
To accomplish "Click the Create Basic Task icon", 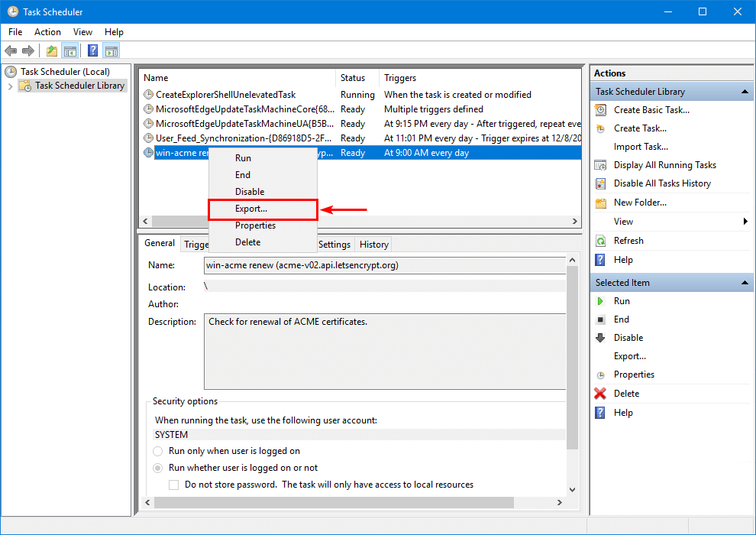I will (x=600, y=110).
